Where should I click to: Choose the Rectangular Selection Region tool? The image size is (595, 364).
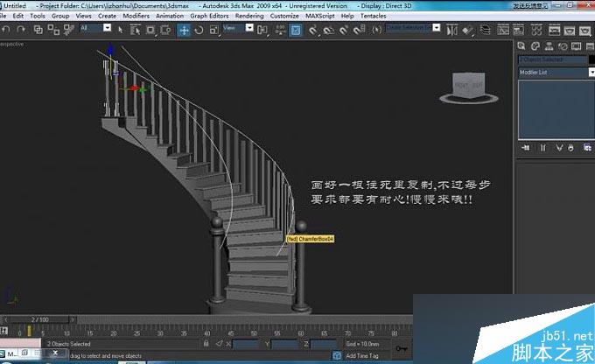click(x=150, y=30)
